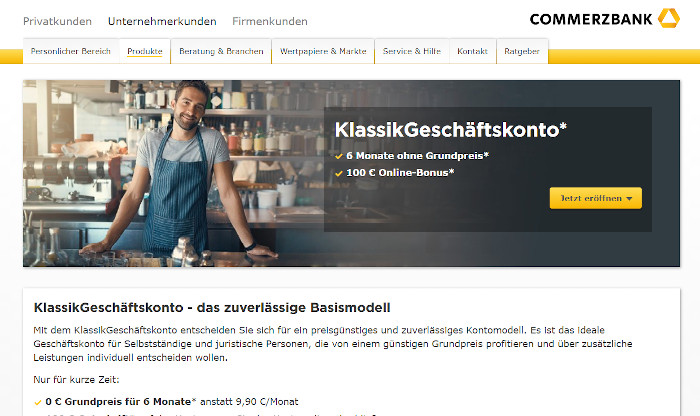Click the checkmark beside 6 Monate ohne Grundpreis
700x416 pixels.
[339, 156]
